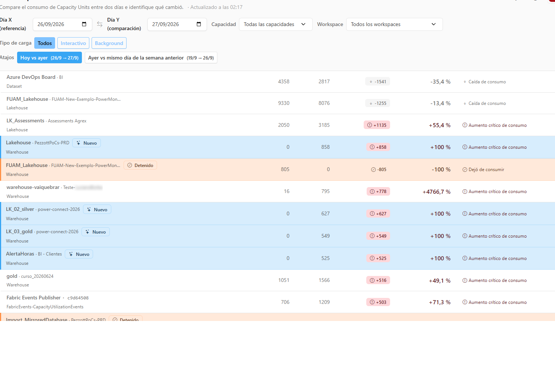Viewport: 555px width, 392px height.
Task: Click the +778 delta badge for warehouse-vaiquebrar
Action: (378, 191)
